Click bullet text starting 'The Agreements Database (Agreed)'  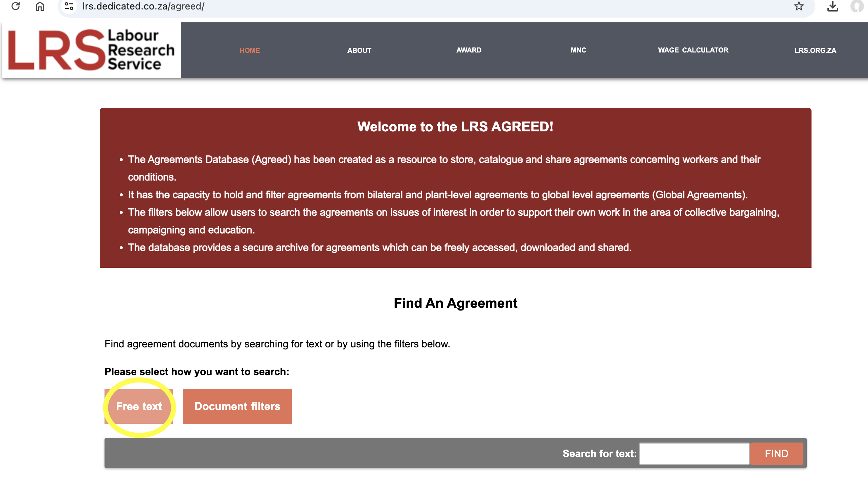tap(444, 168)
